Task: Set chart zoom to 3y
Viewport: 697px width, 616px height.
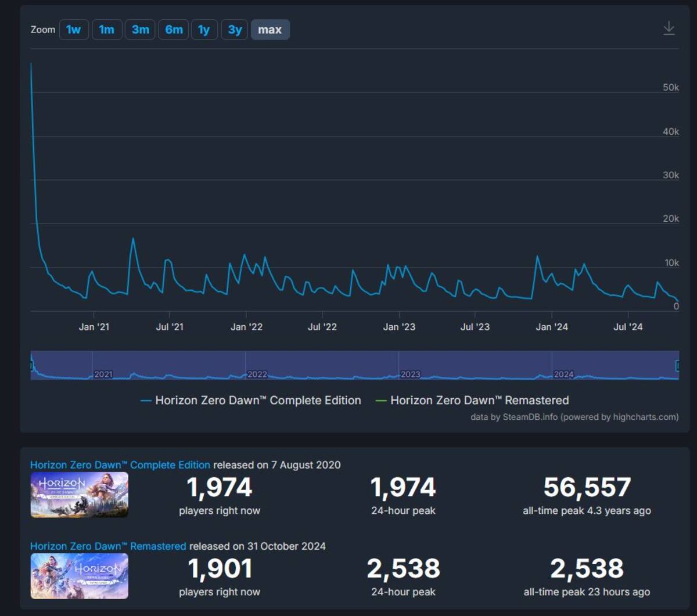Action: tap(235, 30)
